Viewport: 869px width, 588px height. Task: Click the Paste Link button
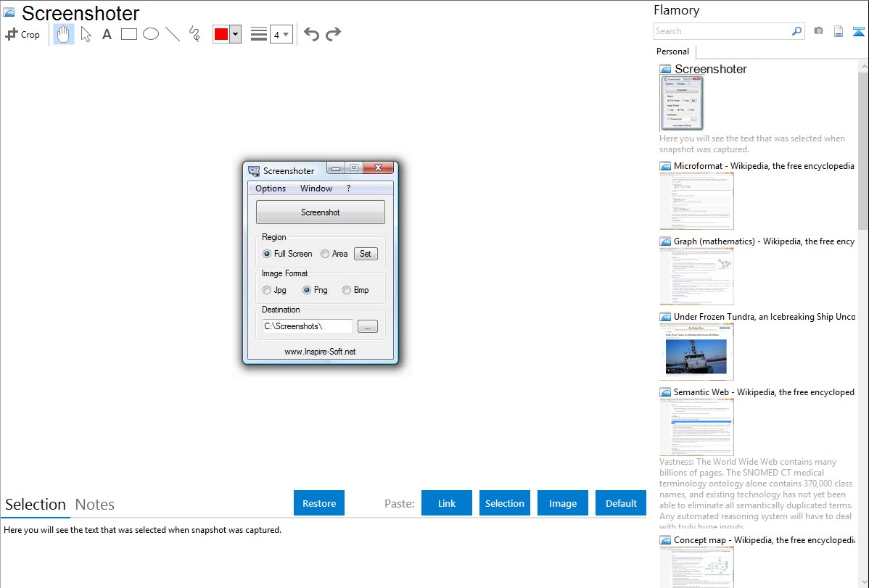pyautogui.click(x=447, y=503)
